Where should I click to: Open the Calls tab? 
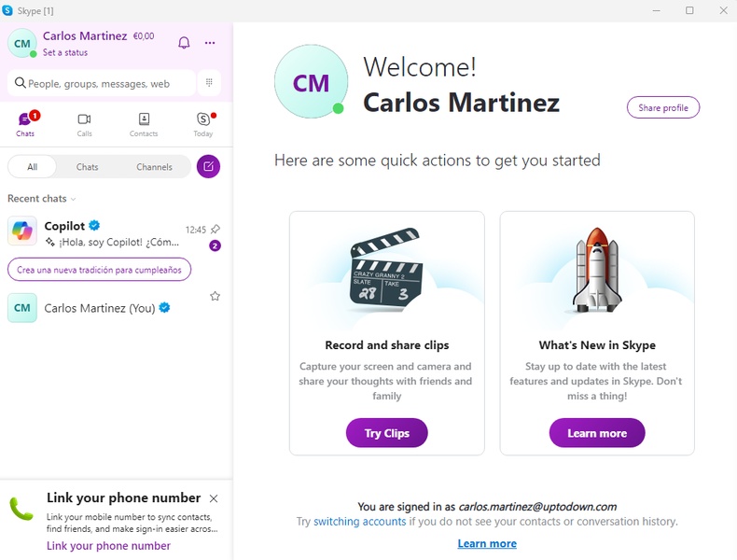point(84,125)
